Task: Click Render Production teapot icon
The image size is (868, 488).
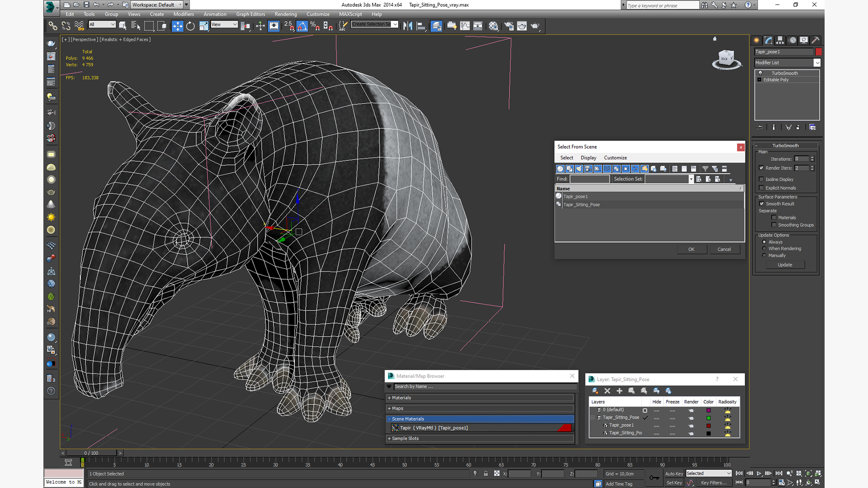Action: tap(535, 26)
